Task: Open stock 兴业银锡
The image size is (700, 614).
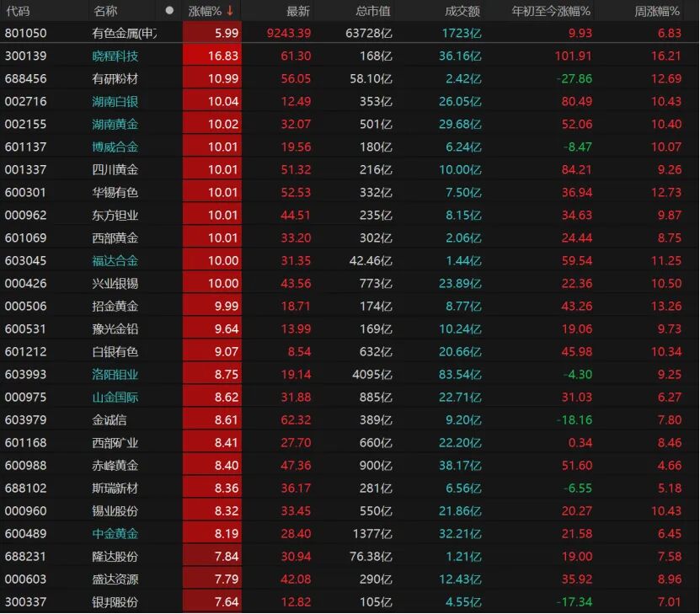Action: pyautogui.click(x=115, y=283)
